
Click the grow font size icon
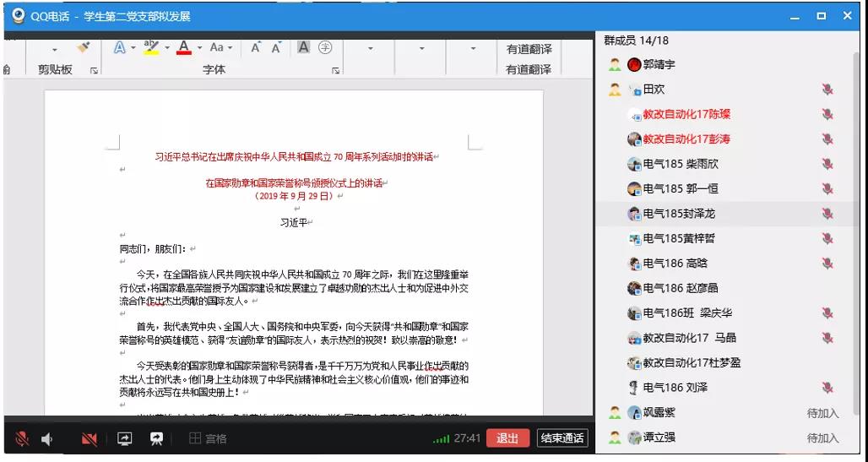(256, 48)
